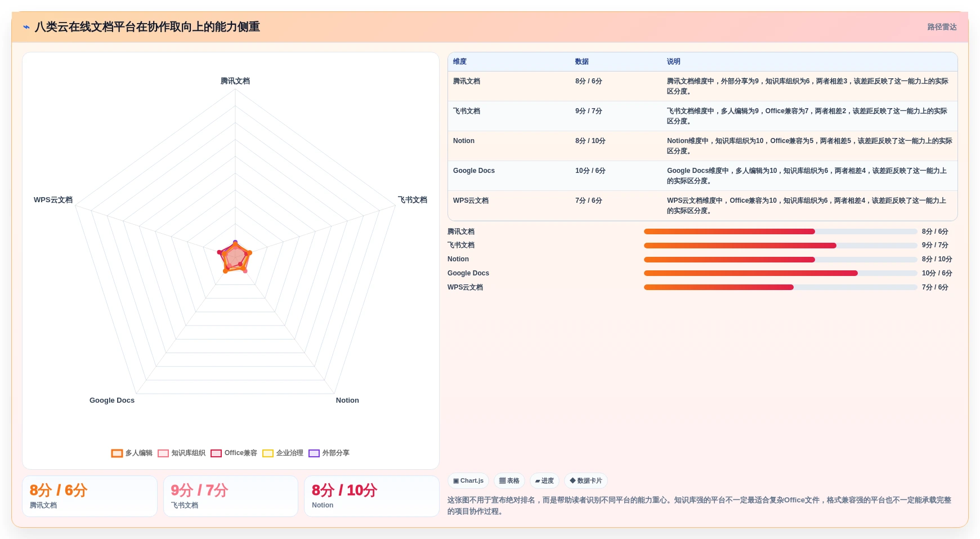Click the Notion维度中 description text
The height and width of the screenshot is (539, 980).
pos(809,146)
